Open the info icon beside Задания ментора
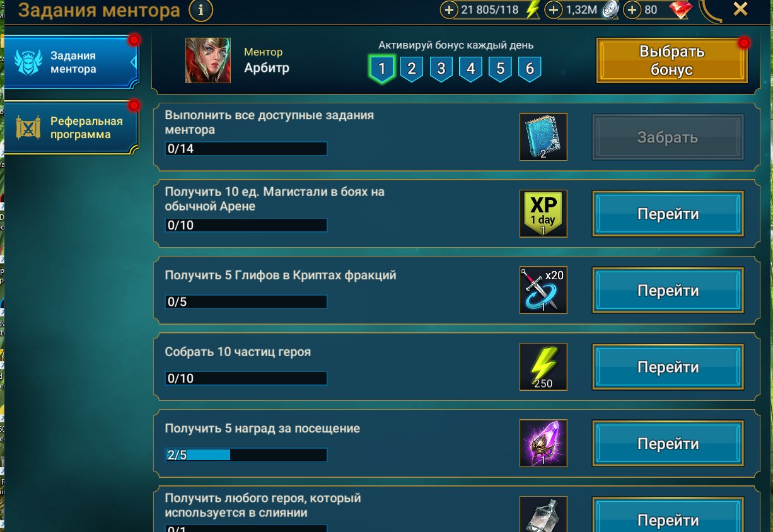Screen dimensions: 773x532 [x=201, y=10]
